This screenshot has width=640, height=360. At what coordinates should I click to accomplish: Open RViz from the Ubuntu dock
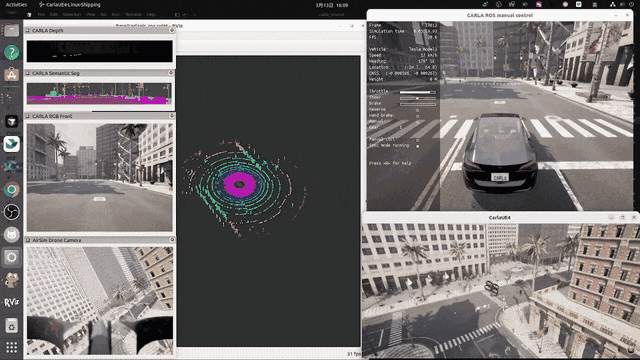pyautogui.click(x=11, y=302)
